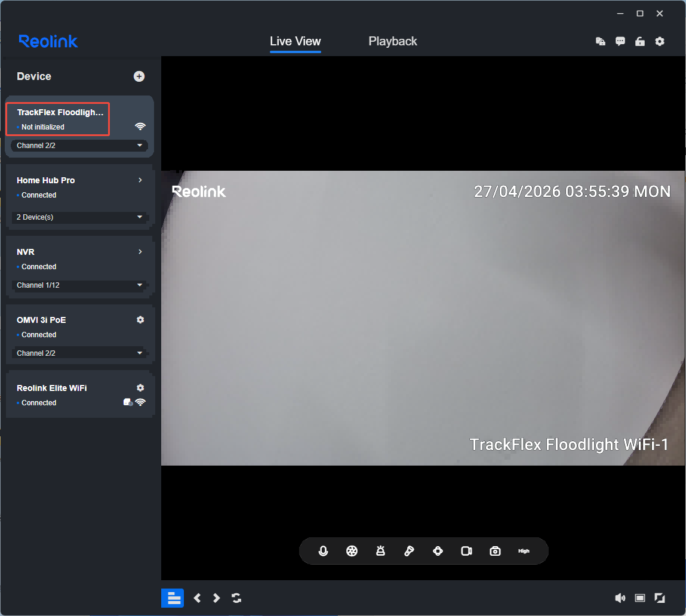This screenshot has height=616, width=686.
Task: Toggle the device list panel button
Action: click(173, 598)
